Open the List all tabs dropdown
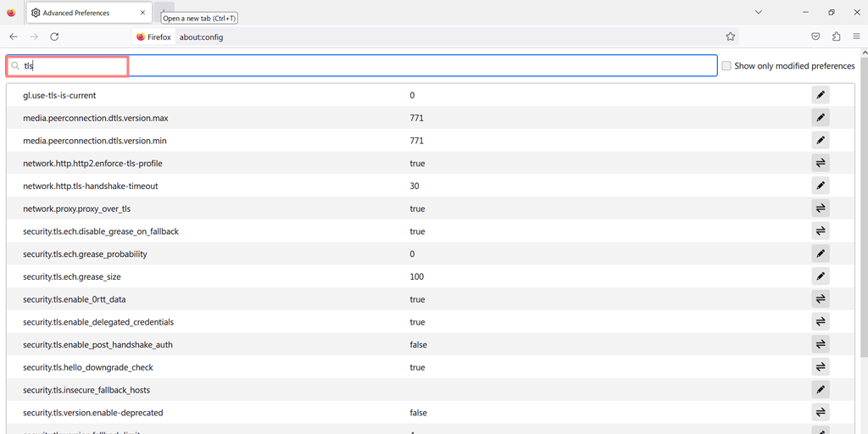The image size is (868, 434). point(758,13)
